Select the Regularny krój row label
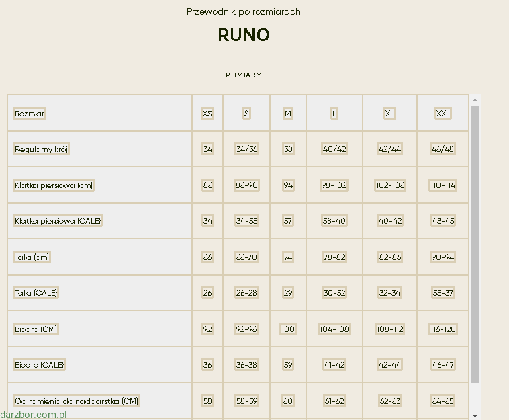This screenshot has width=509, height=420. click(42, 149)
